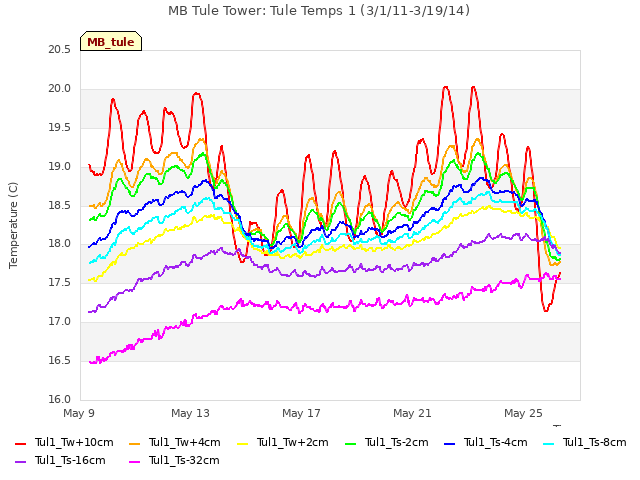
Task: Click the May 13 x-axis tick label
Action: pos(190,413)
